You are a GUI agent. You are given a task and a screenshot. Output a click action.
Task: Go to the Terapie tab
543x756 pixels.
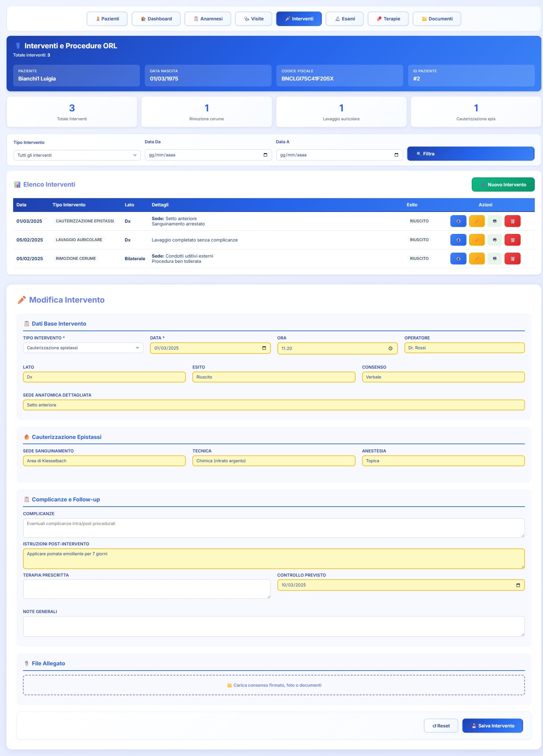click(388, 19)
